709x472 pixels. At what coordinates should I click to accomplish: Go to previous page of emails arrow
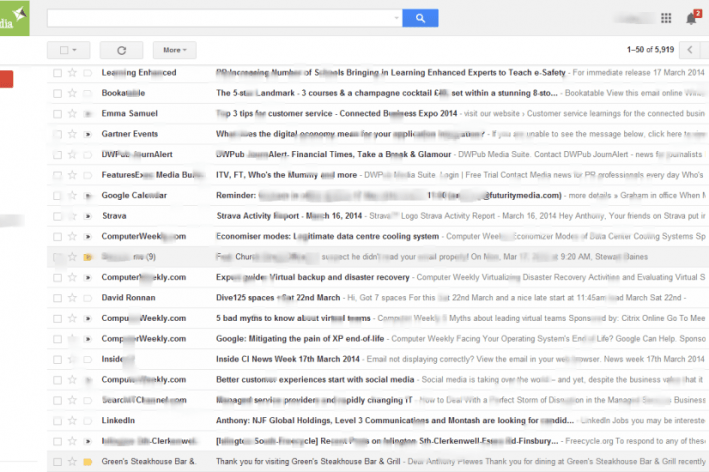pyautogui.click(x=690, y=50)
